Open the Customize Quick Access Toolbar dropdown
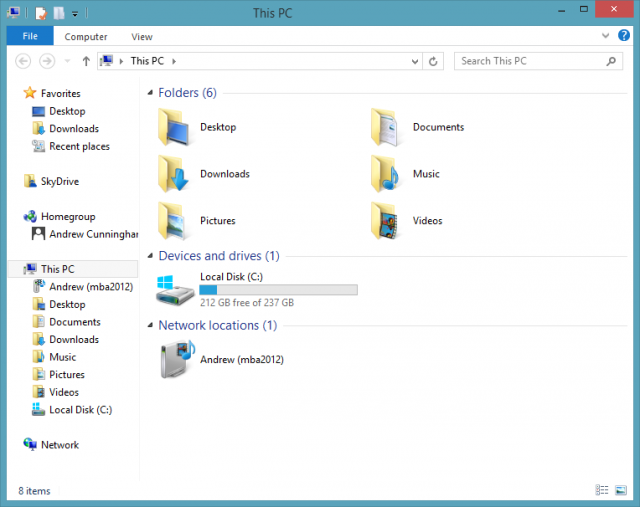The height and width of the screenshot is (507, 640). (x=75, y=14)
